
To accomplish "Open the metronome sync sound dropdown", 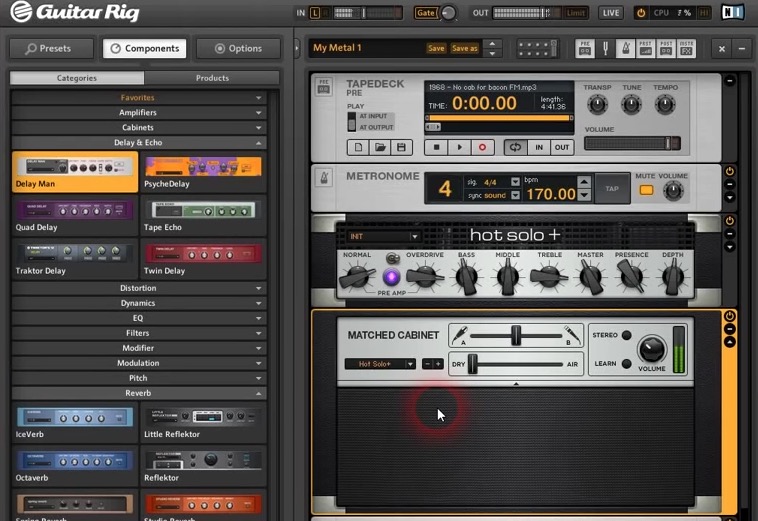I will 515,195.
